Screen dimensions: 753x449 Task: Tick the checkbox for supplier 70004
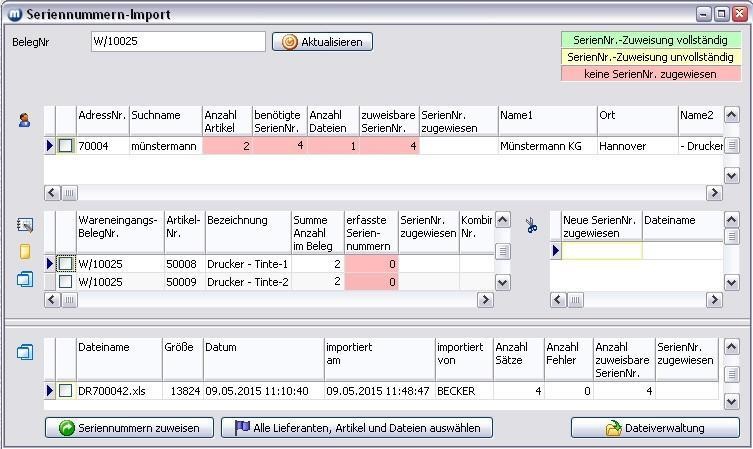(65, 146)
